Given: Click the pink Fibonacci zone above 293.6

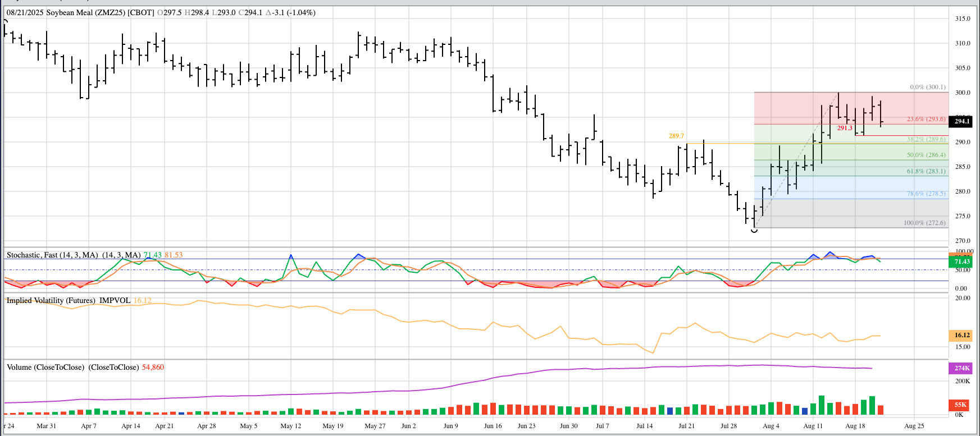Looking at the screenshot, I should pyautogui.click(x=797, y=107).
